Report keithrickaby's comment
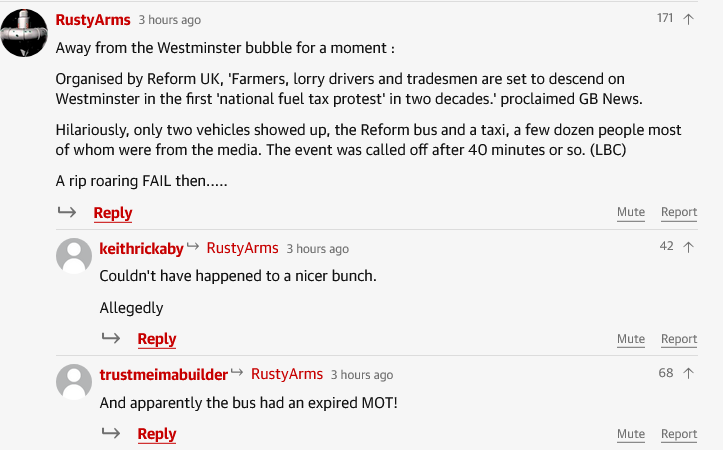This screenshot has width=723, height=450. 679,339
